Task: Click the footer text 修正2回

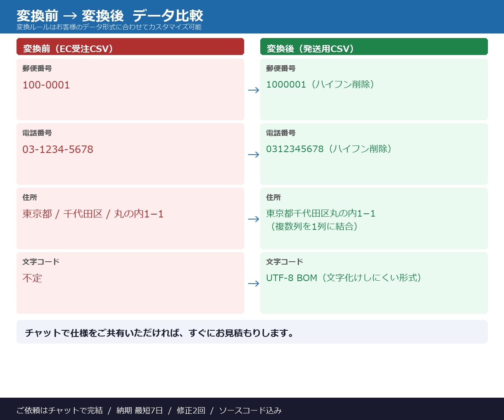Action: (191, 410)
